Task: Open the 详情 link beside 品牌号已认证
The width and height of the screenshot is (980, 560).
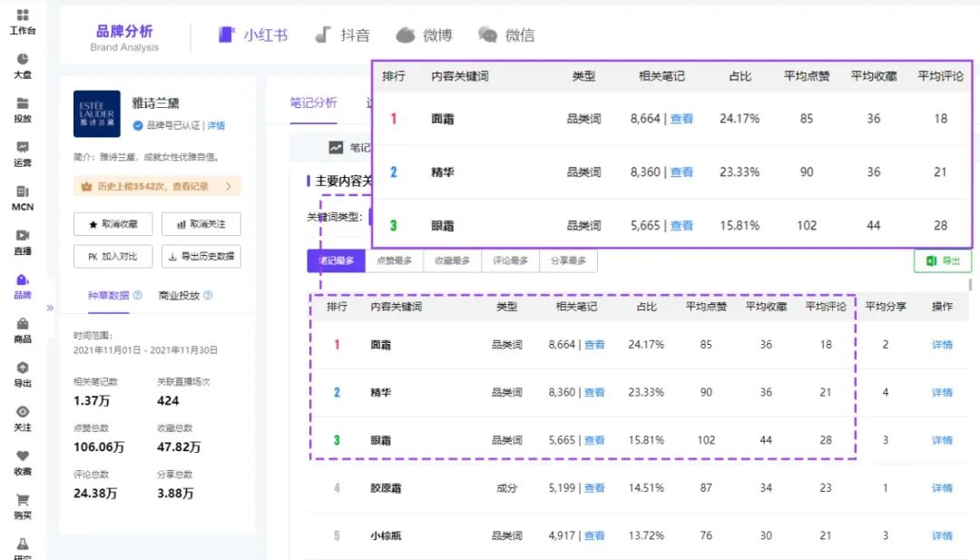Action: (216, 125)
